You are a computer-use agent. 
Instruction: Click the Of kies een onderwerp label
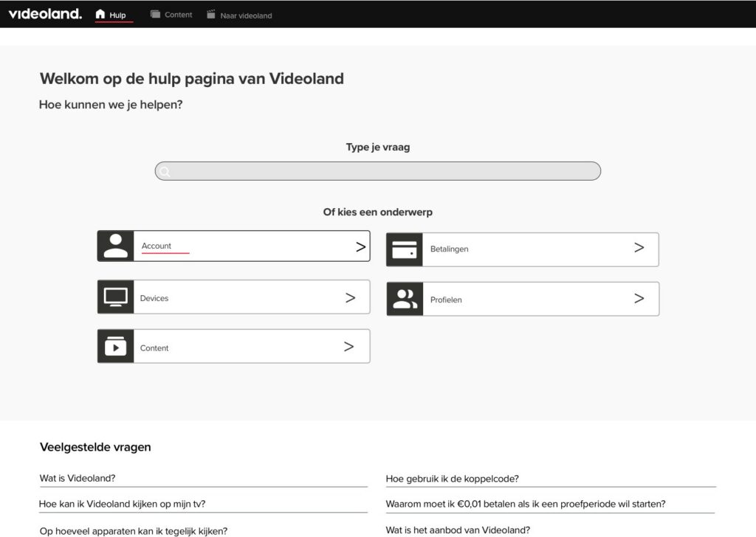[377, 212]
